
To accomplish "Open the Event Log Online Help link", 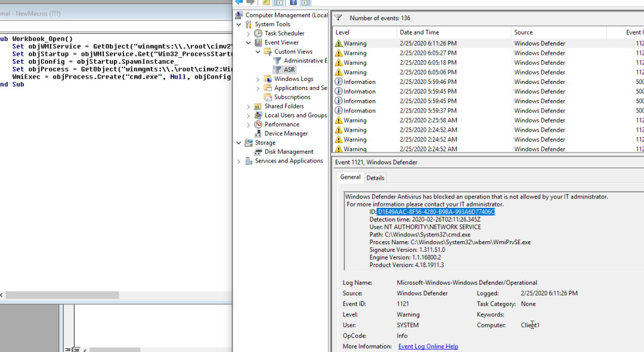I will pyautogui.click(x=428, y=346).
